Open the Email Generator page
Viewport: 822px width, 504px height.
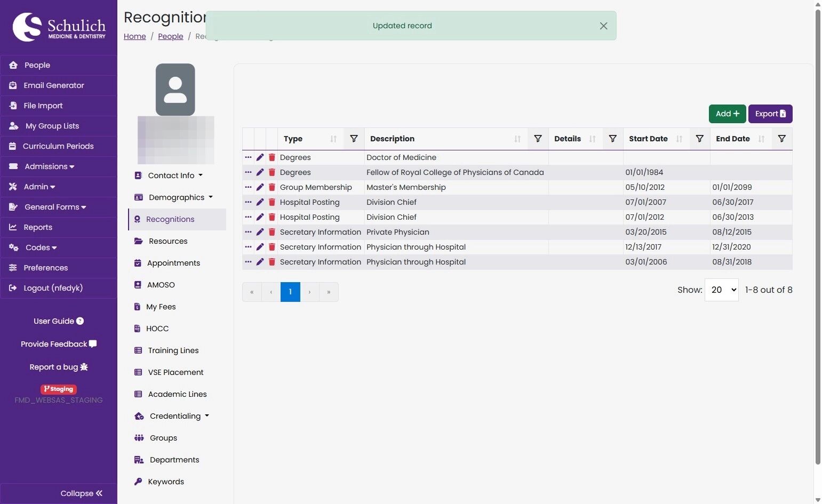(x=59, y=85)
